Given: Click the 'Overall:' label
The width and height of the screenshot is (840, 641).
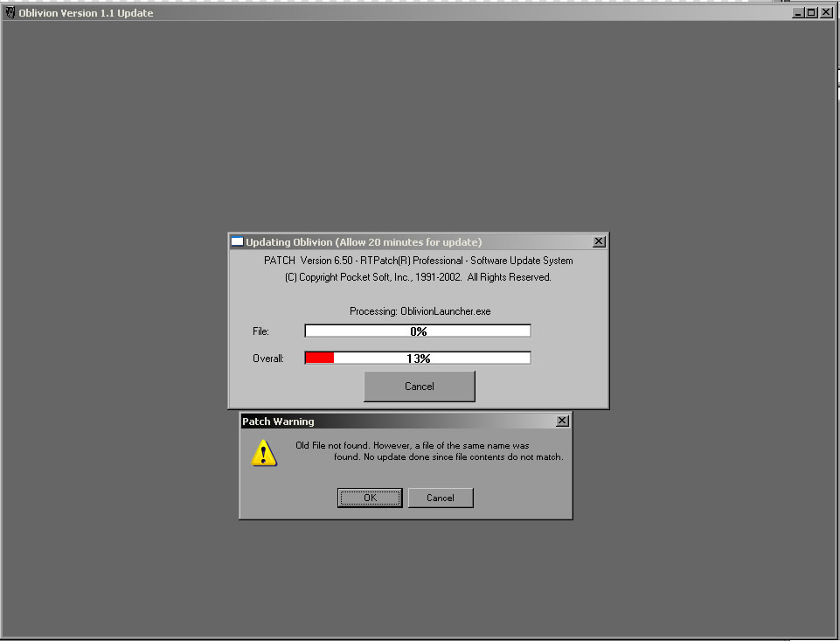Looking at the screenshot, I should (268, 358).
